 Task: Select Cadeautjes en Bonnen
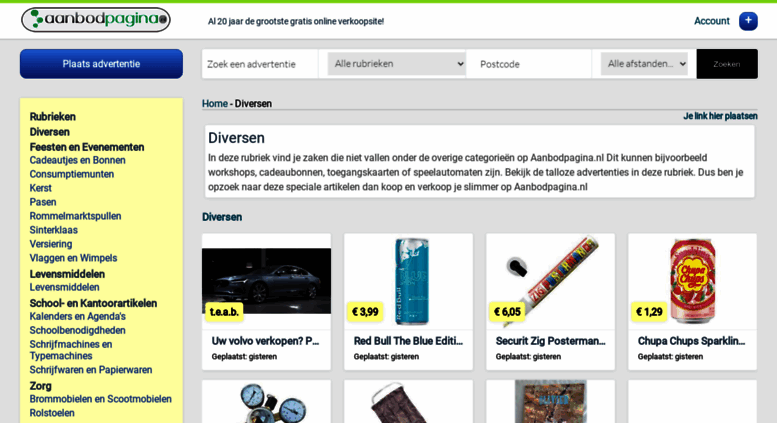click(x=77, y=160)
